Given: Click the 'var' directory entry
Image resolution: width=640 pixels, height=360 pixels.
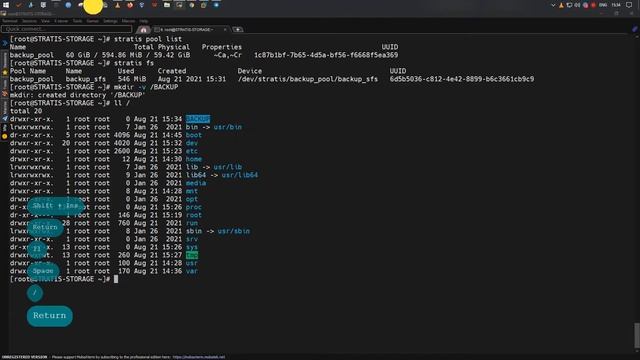Looking at the screenshot, I should coord(191,271).
